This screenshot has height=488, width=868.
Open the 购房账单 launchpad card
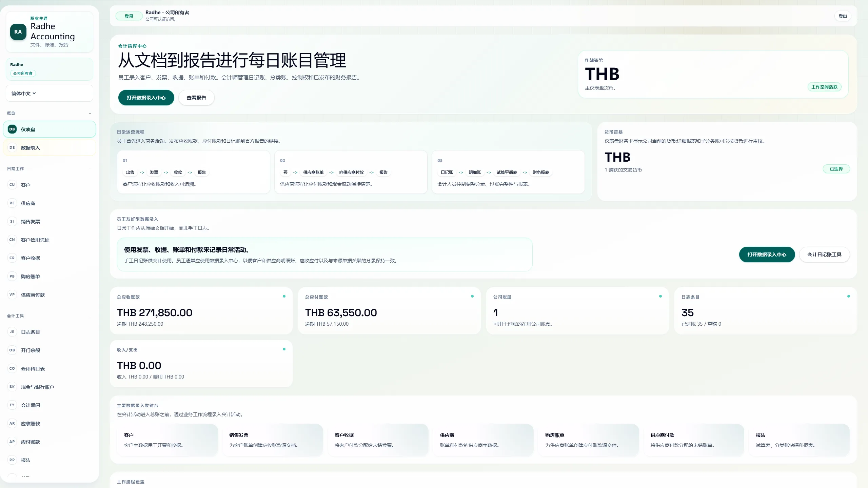[x=589, y=440]
